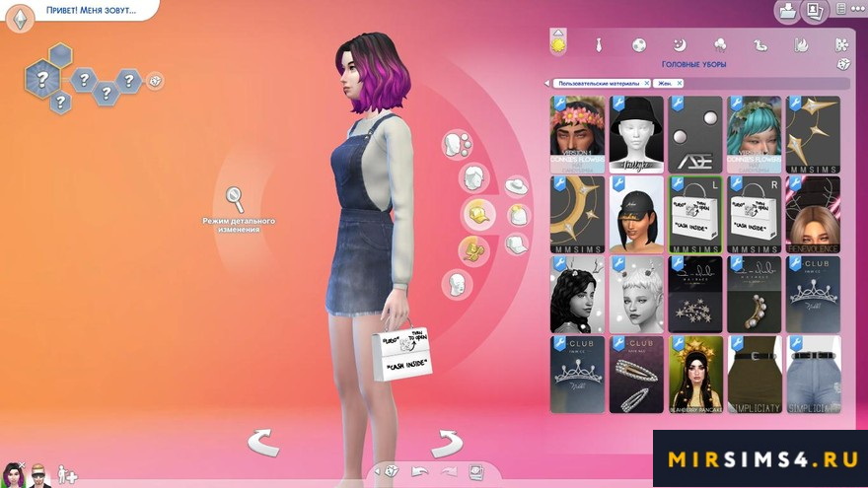The image size is (868, 488).
Task: Filter by brimmed hat subcategory
Action: (517, 185)
